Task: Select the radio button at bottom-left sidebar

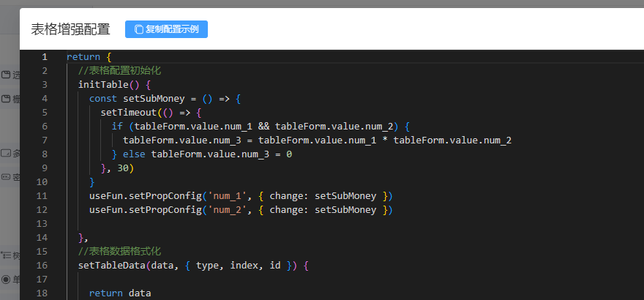Action: coord(6,280)
